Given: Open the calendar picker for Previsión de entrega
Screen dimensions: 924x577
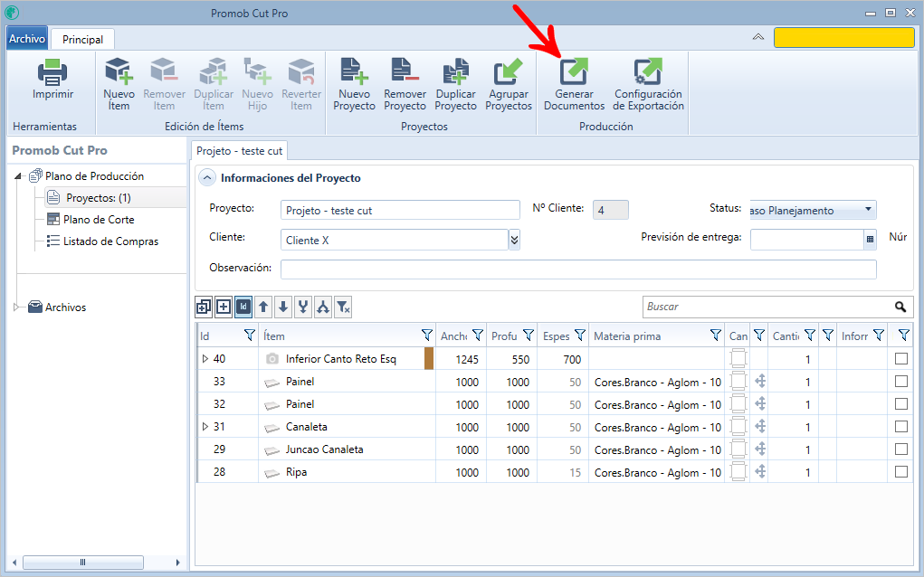Looking at the screenshot, I should point(870,239).
